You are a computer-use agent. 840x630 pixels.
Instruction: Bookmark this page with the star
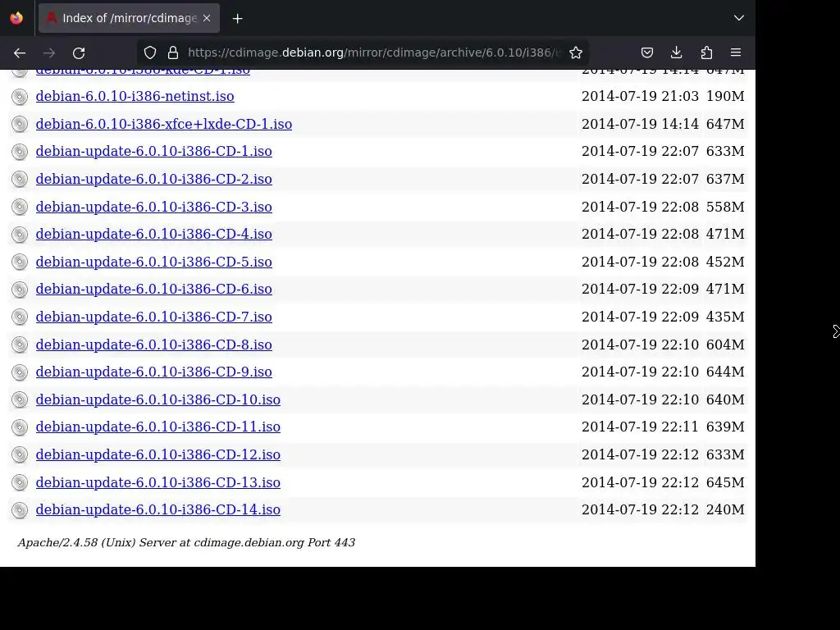coord(576,52)
